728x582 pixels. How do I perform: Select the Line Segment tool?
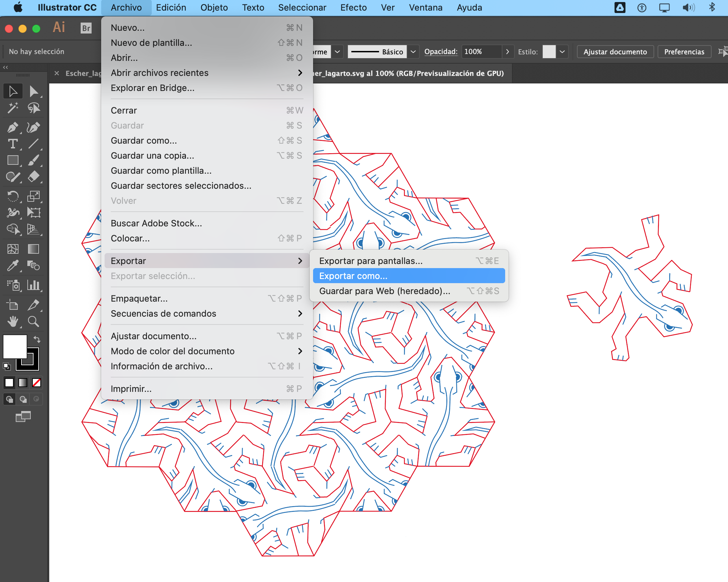tap(33, 144)
